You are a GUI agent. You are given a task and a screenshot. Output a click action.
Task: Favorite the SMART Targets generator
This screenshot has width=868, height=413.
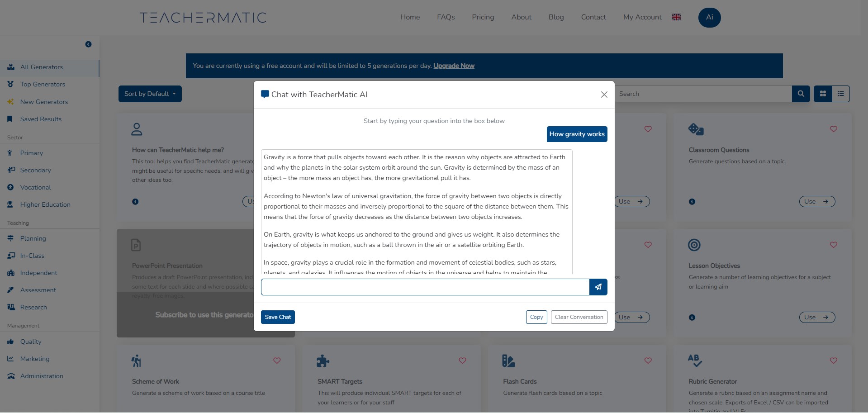pos(462,361)
